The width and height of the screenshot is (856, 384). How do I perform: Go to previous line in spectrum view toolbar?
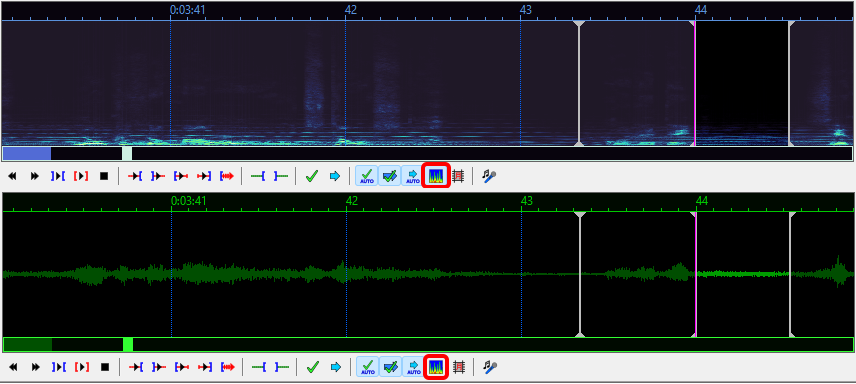[13, 176]
